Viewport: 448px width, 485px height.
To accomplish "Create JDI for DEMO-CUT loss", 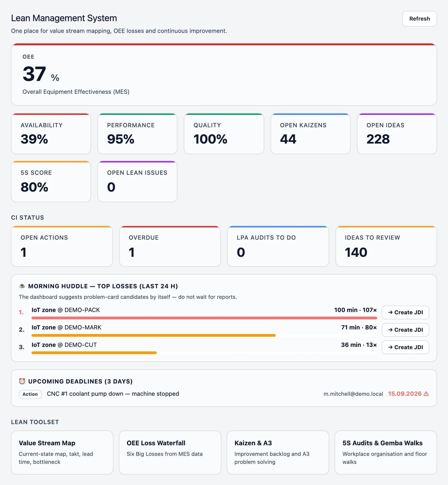I will click(x=405, y=347).
